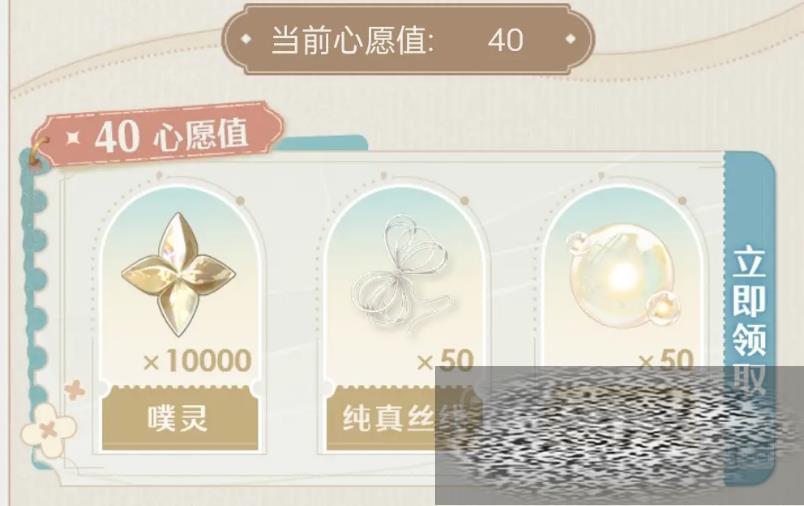This screenshot has width=804, height=506.
Task: Tap the white star on the pink tag
Action: coord(73,138)
